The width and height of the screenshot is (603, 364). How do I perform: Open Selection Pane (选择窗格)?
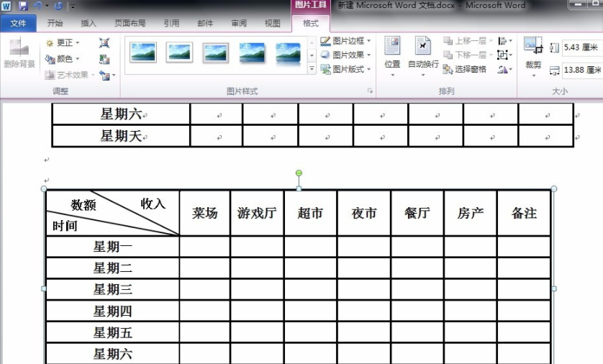(x=465, y=69)
